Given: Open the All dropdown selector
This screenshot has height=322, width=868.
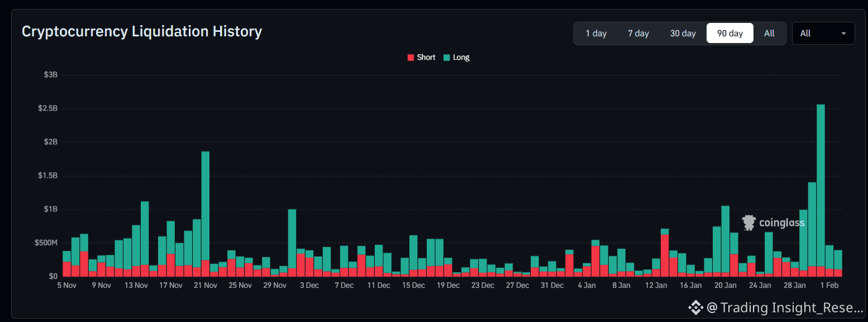Looking at the screenshot, I should coord(823,34).
